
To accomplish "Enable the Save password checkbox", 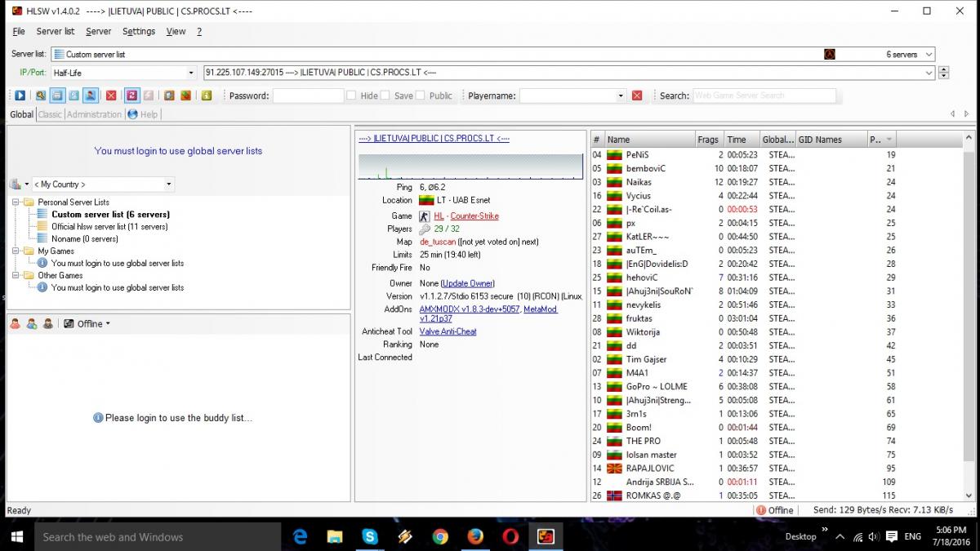I will click(385, 96).
